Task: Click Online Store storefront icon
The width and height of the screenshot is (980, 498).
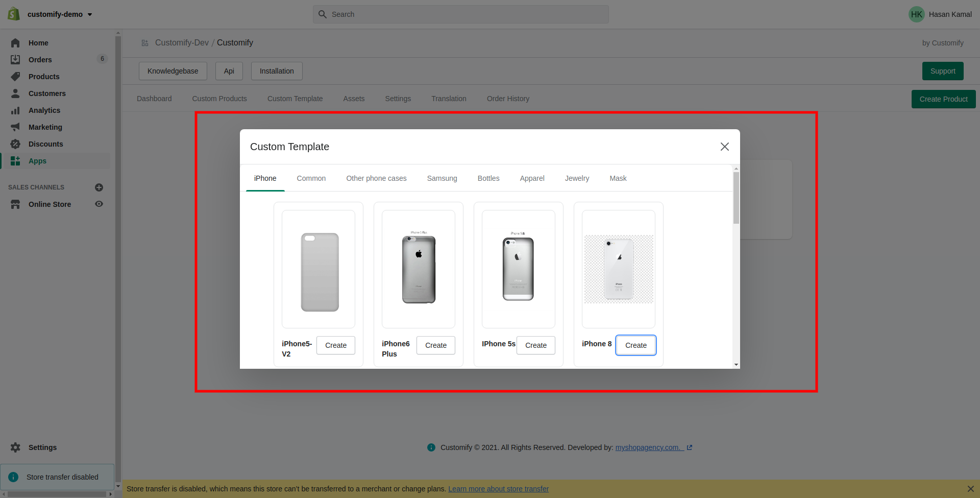Action: 15,204
